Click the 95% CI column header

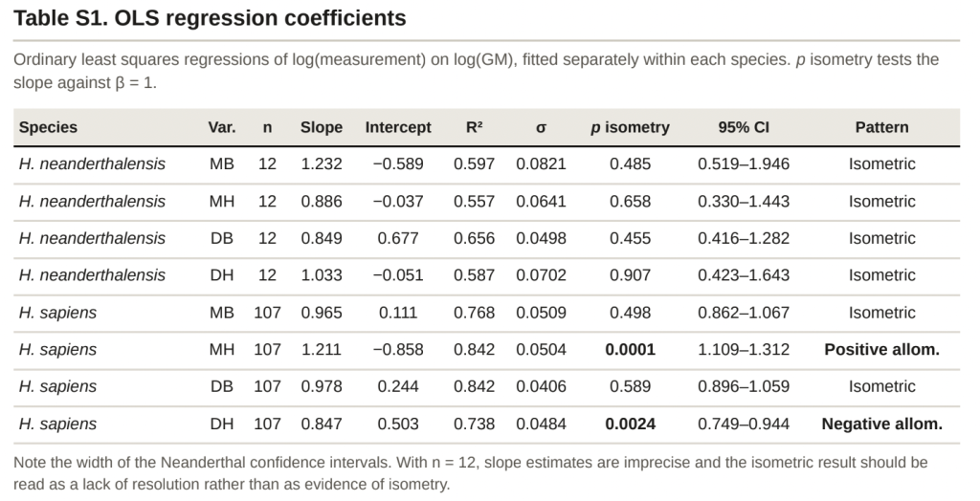[x=744, y=127]
